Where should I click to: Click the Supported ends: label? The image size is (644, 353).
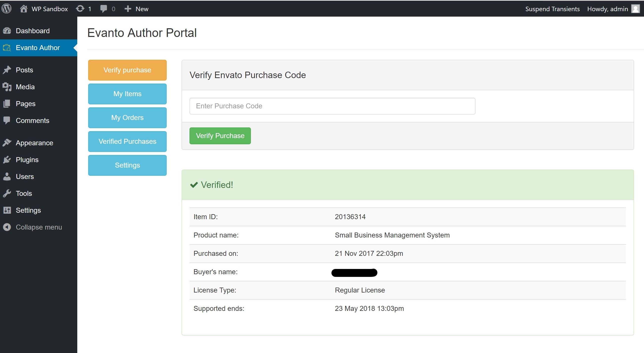point(219,308)
